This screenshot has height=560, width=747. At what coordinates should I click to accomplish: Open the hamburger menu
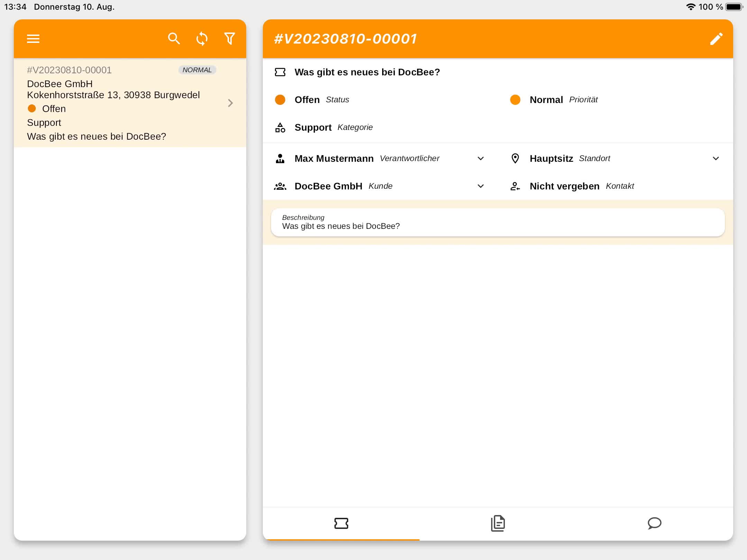click(33, 39)
